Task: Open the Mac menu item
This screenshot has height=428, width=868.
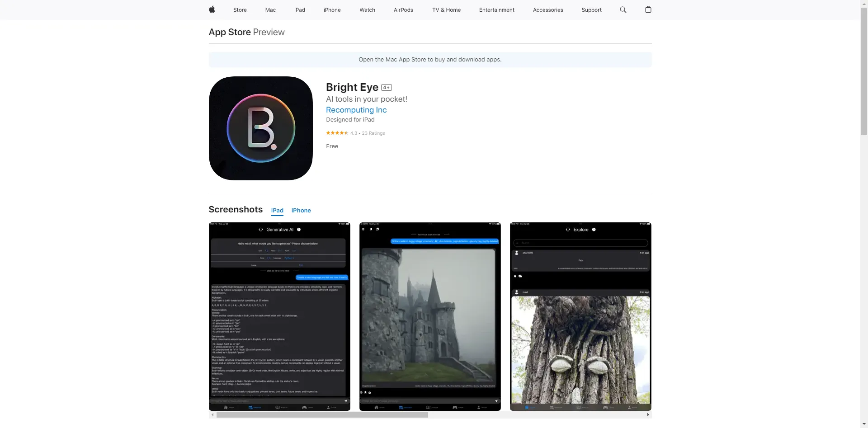Action: tap(270, 10)
